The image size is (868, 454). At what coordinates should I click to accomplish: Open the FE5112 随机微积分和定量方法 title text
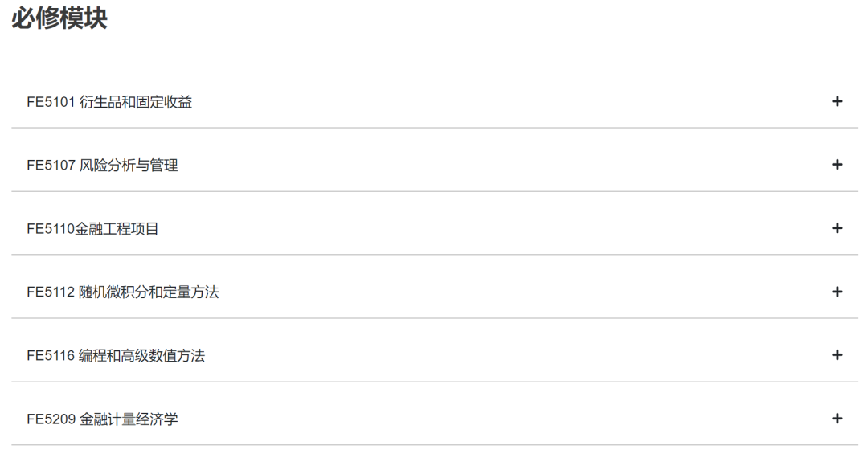point(122,292)
